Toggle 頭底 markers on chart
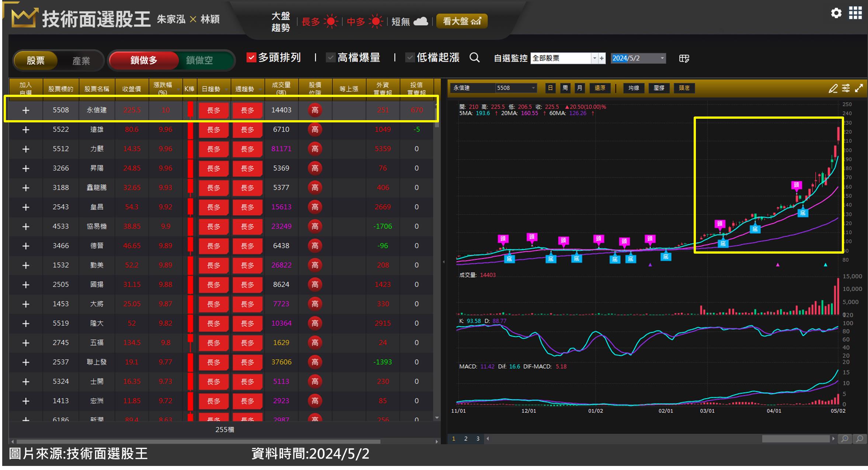This screenshot has width=868, height=470. [x=684, y=88]
